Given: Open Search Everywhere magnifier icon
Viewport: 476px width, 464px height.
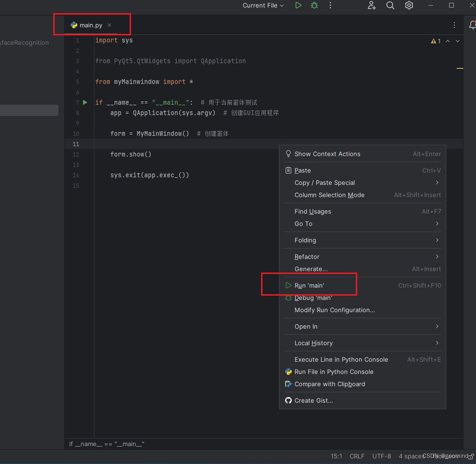Looking at the screenshot, I should [390, 6].
